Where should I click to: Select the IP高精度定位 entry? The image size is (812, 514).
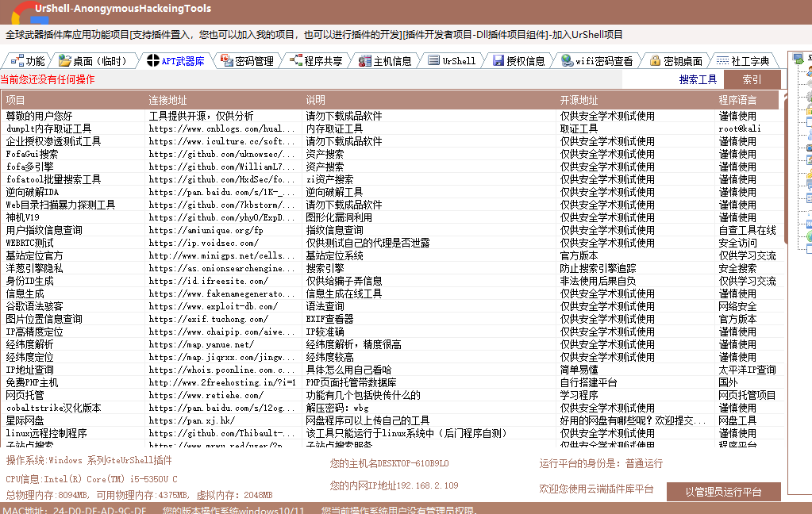point(392,332)
